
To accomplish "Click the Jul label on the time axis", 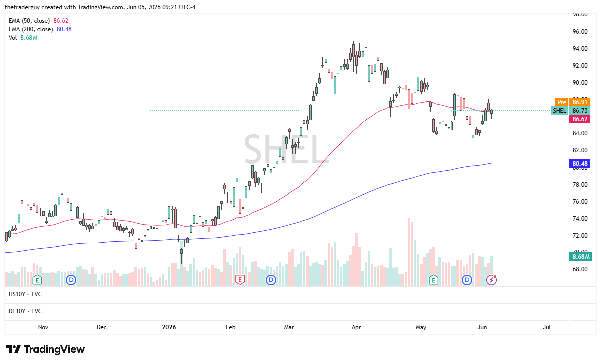I will 547,327.
